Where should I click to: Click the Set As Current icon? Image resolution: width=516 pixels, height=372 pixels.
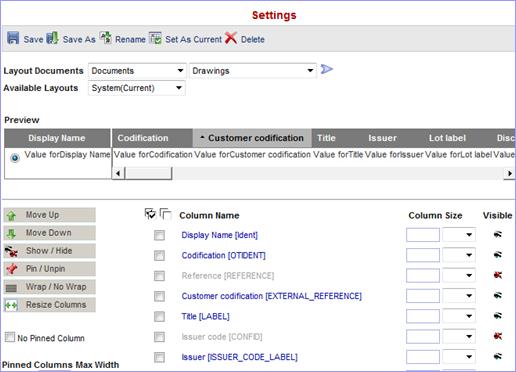(155, 38)
